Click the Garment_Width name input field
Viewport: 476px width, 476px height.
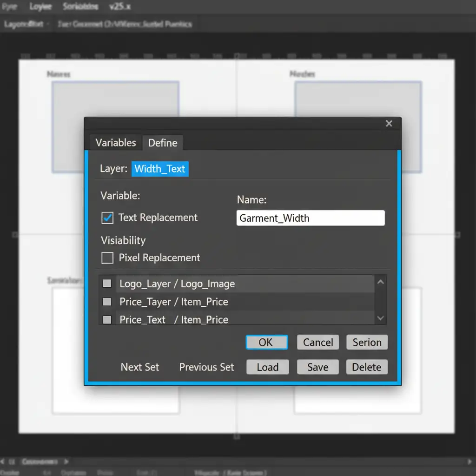click(x=311, y=218)
